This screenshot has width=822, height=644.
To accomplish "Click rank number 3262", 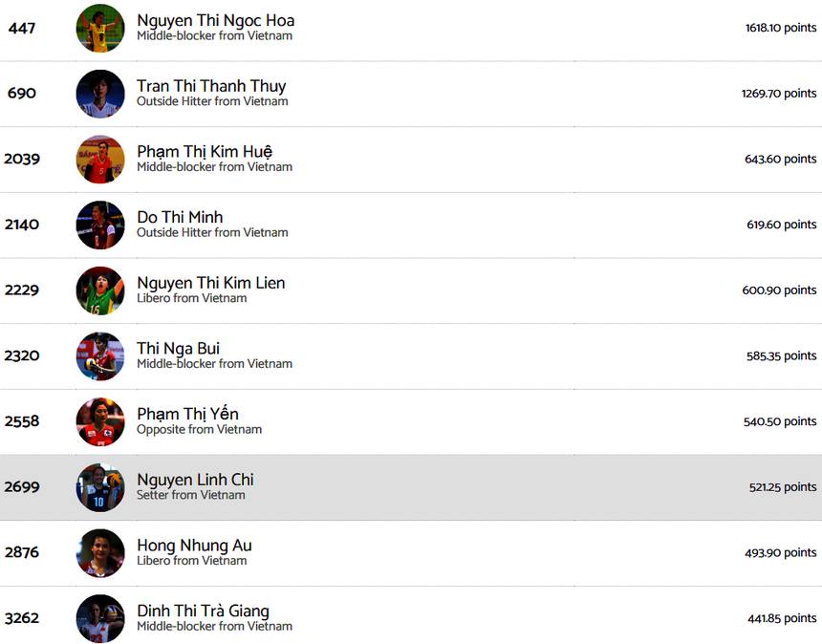I will [x=22, y=618].
